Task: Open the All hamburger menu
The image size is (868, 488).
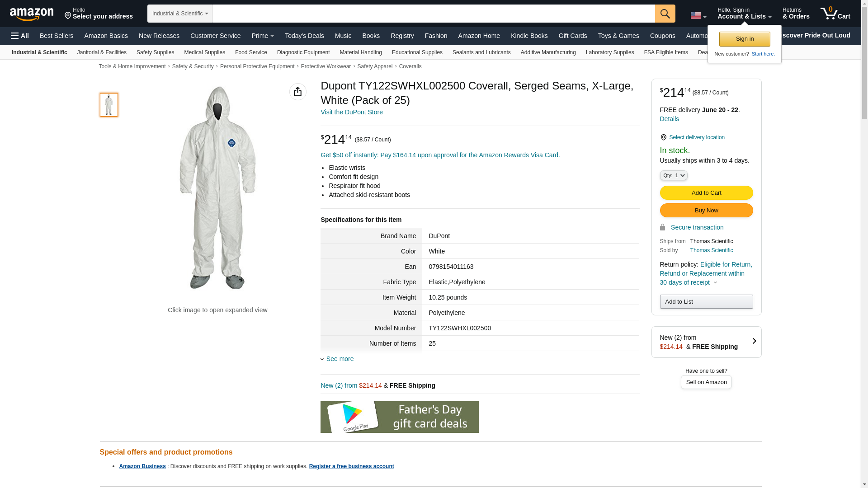Action: pos(20,36)
